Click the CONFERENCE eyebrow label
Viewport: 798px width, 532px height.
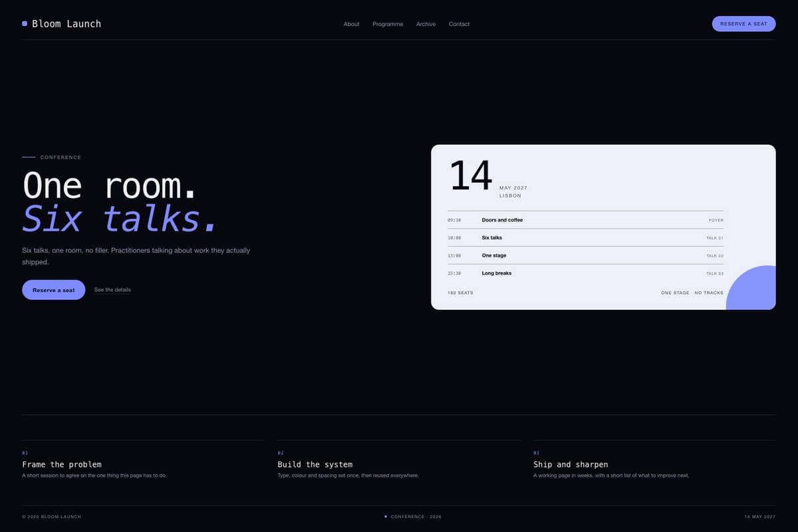[x=61, y=158]
